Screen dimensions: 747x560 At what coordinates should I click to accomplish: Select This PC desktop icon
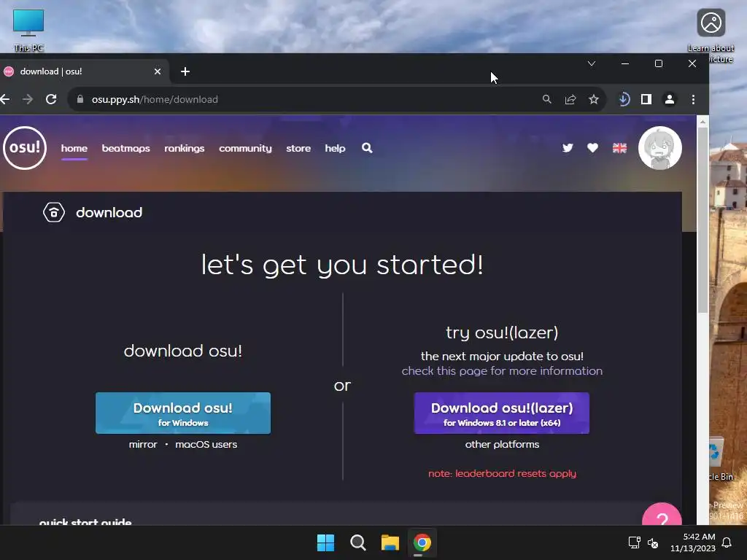pos(28,30)
